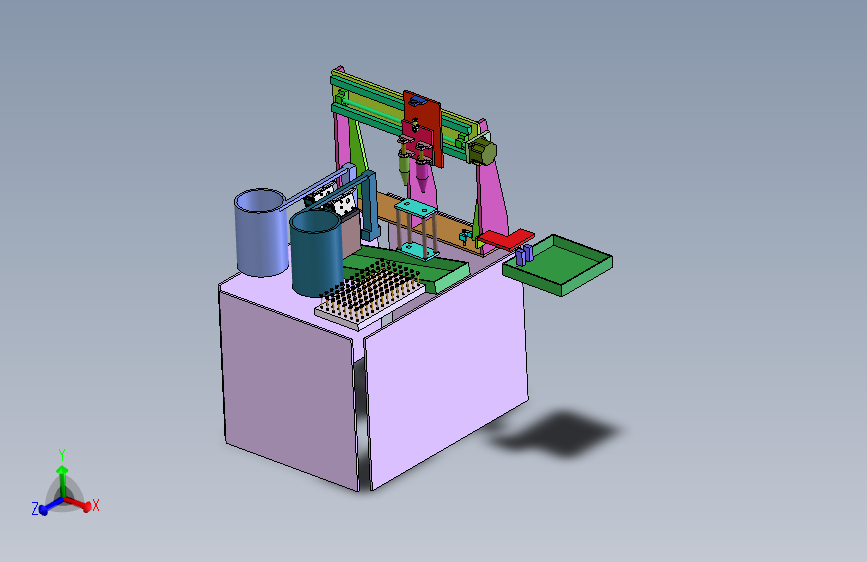Select the cyan upper plate of the stand
Viewport: 867px width, 562px height.
click(x=415, y=210)
